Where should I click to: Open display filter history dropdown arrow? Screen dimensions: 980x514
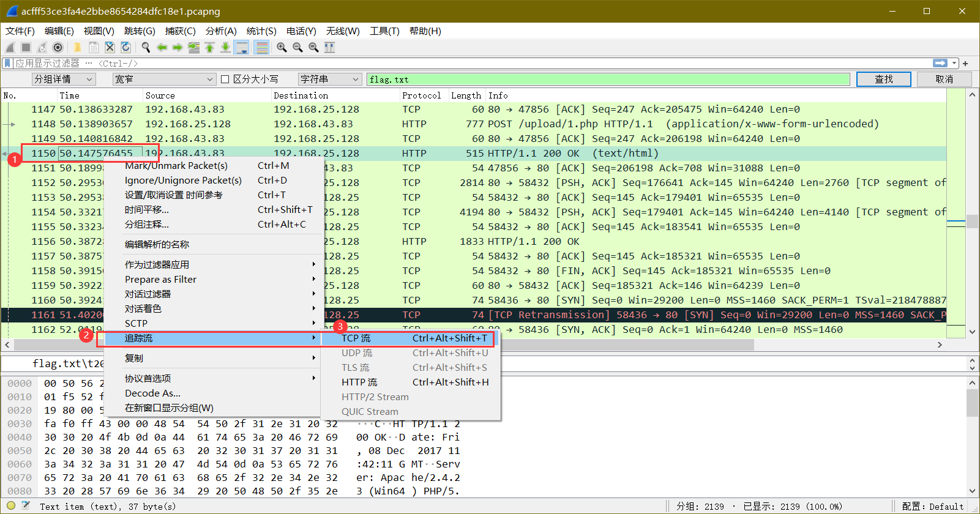click(x=954, y=63)
